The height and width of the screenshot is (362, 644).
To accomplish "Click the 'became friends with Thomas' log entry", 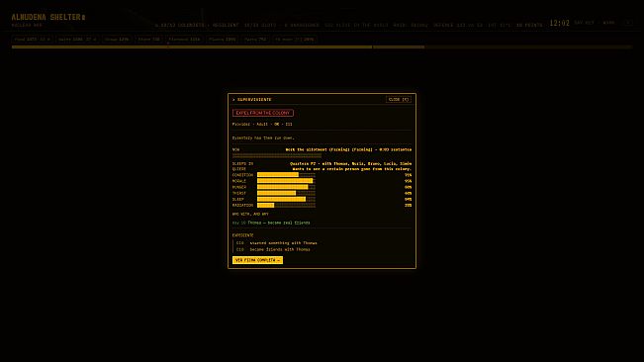I will pyautogui.click(x=280, y=249).
